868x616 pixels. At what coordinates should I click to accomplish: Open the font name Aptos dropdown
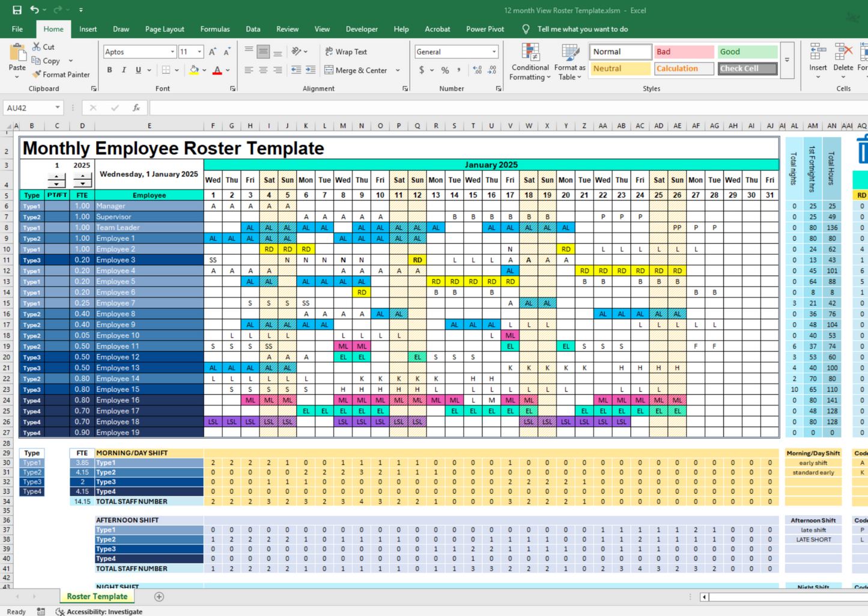172,52
